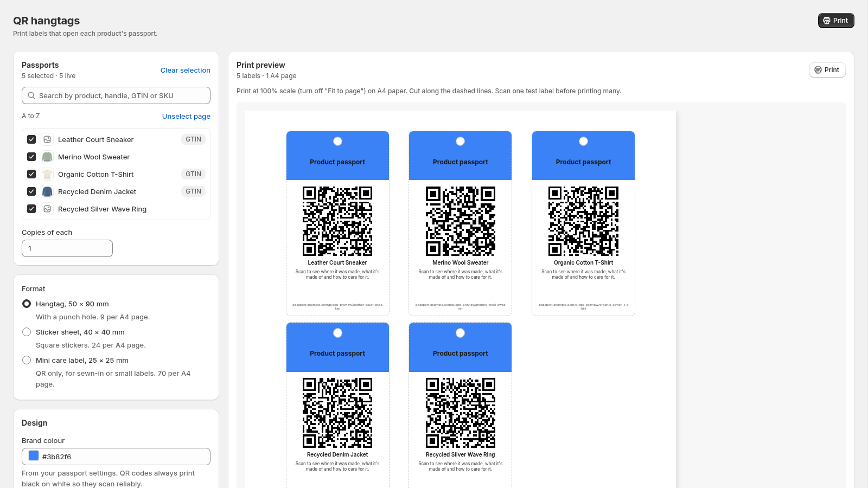Select Sticker sheet 40 × 40 mm format

click(x=27, y=332)
